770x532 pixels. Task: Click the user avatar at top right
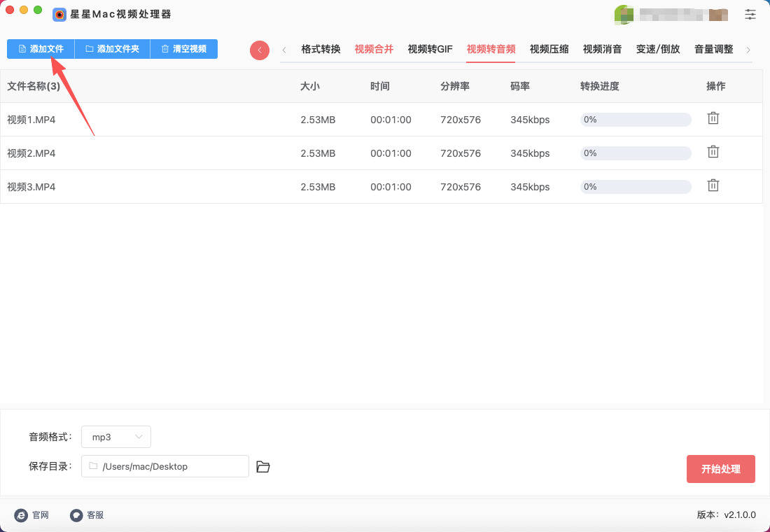point(624,15)
